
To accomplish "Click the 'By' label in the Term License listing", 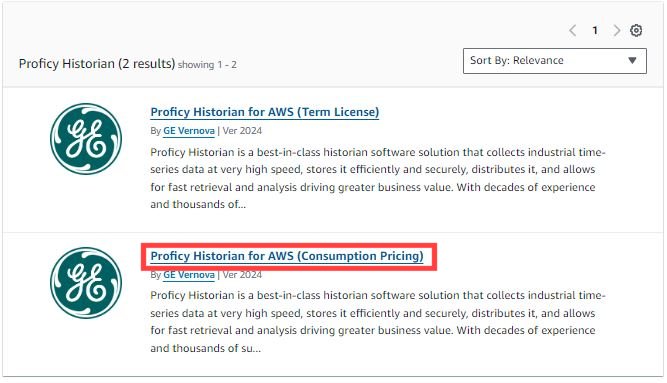I will (x=155, y=131).
